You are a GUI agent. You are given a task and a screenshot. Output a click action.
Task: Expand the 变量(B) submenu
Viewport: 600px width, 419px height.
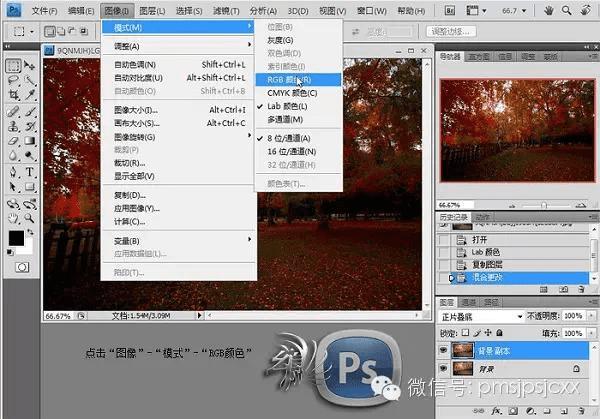point(179,241)
